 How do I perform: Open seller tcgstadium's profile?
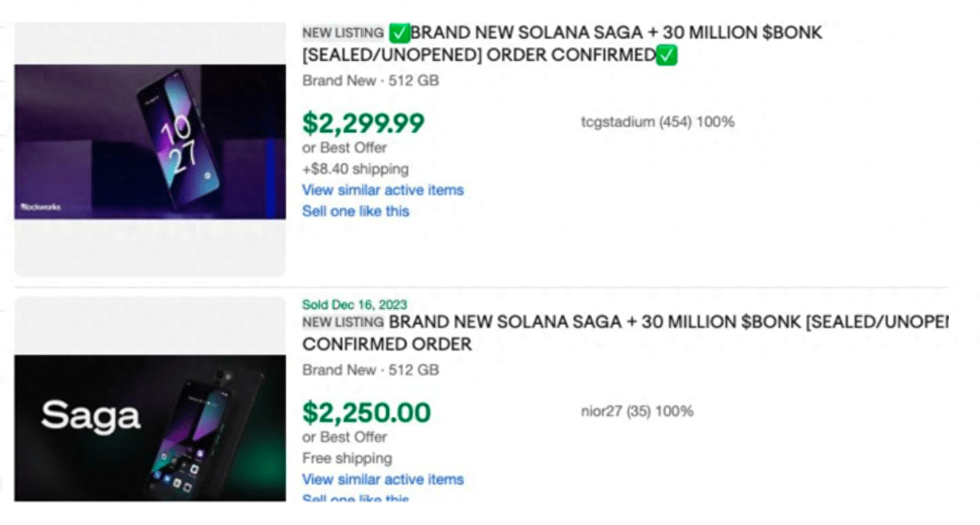617,121
